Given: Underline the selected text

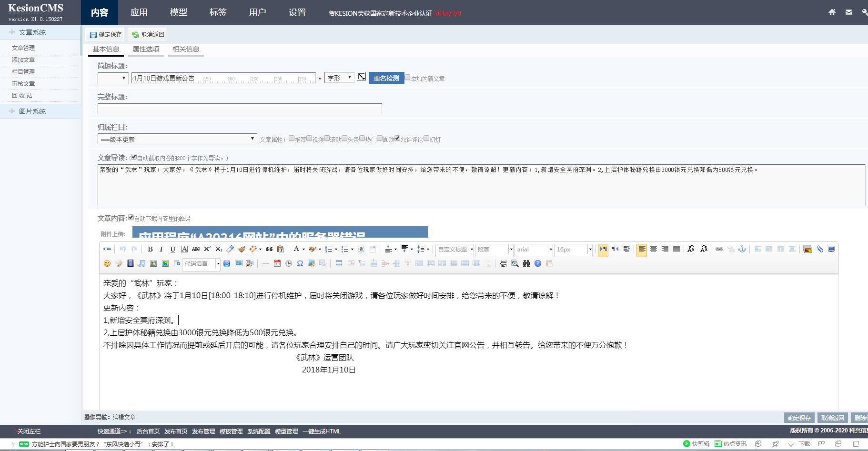Looking at the screenshot, I should 173,249.
